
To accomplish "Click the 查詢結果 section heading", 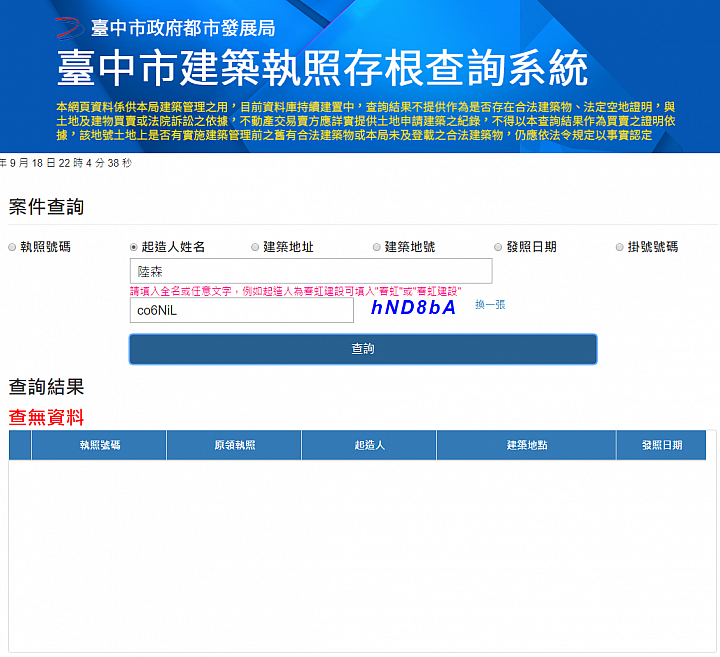I will click(46, 387).
